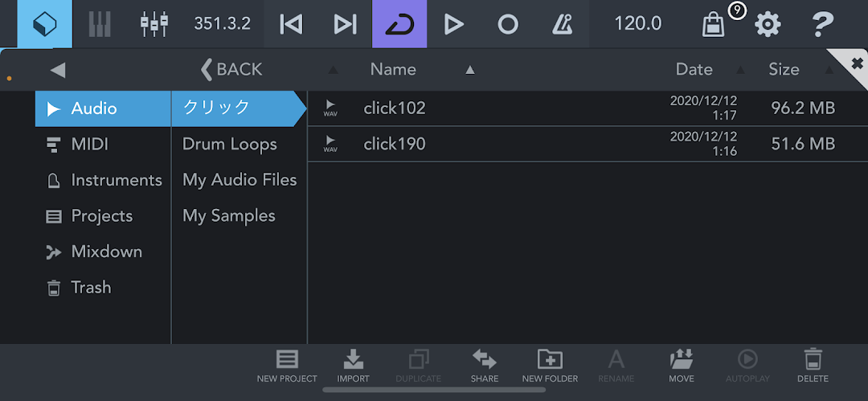Select the MIDI category

pos(103,145)
